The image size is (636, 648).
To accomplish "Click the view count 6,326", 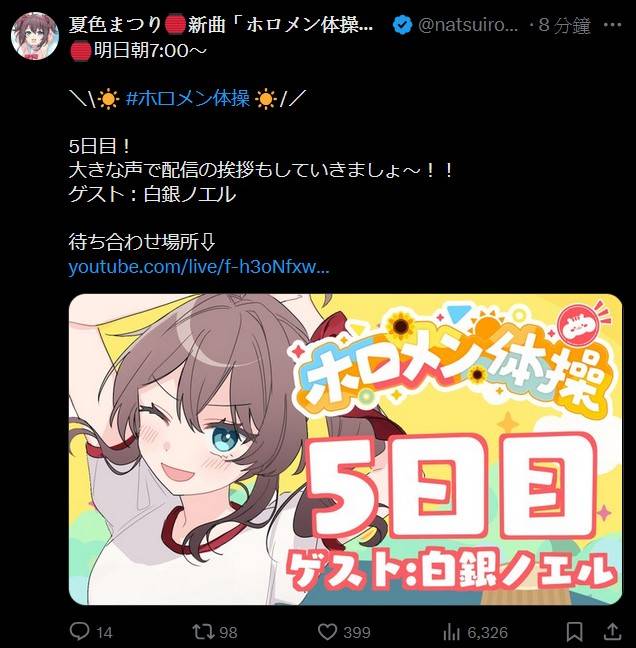I will 487,633.
